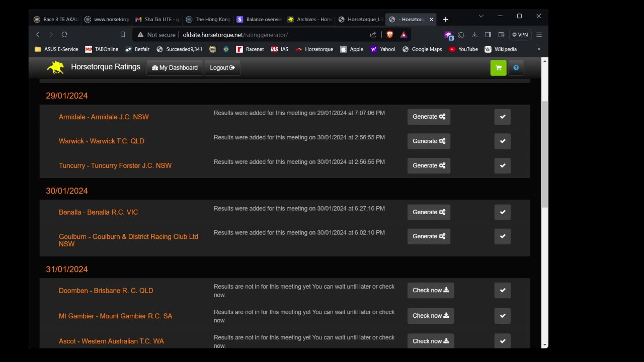Generate ratings for Warwick meeting
Viewport: 644px width, 362px height.
point(429,141)
